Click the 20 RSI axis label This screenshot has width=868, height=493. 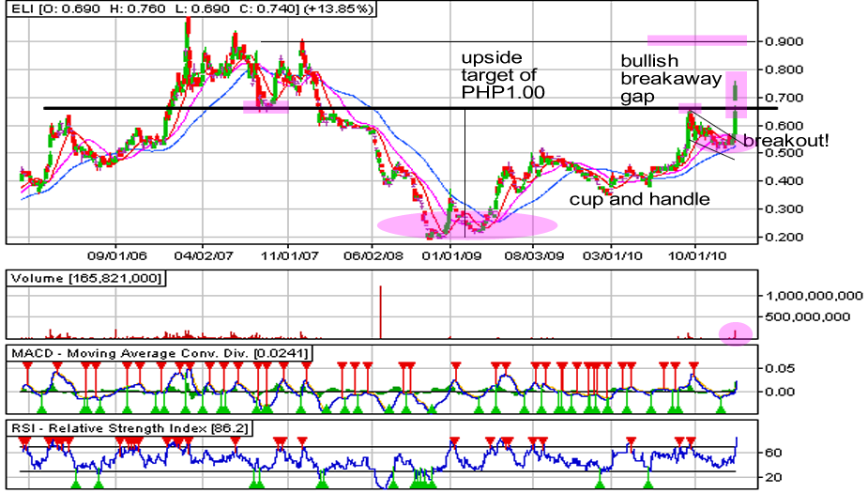[773, 477]
